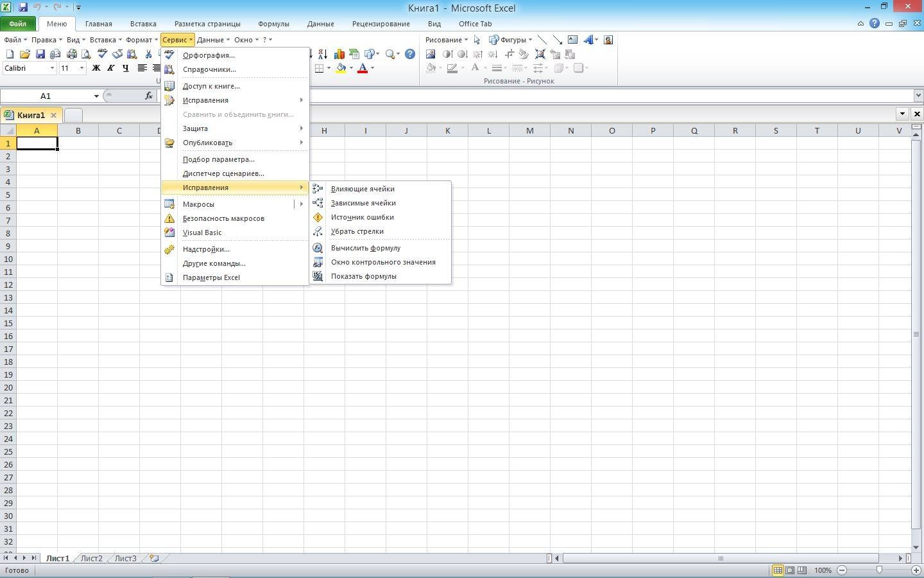Image resolution: width=924 pixels, height=578 pixels.
Task: Switch to Normal view in status bar
Action: [x=778, y=570]
